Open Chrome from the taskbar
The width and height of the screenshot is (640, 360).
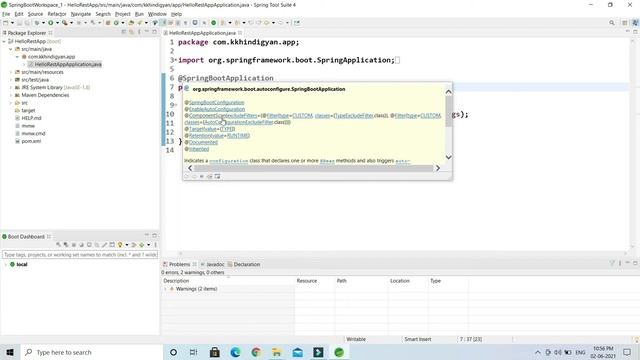tap(256, 352)
